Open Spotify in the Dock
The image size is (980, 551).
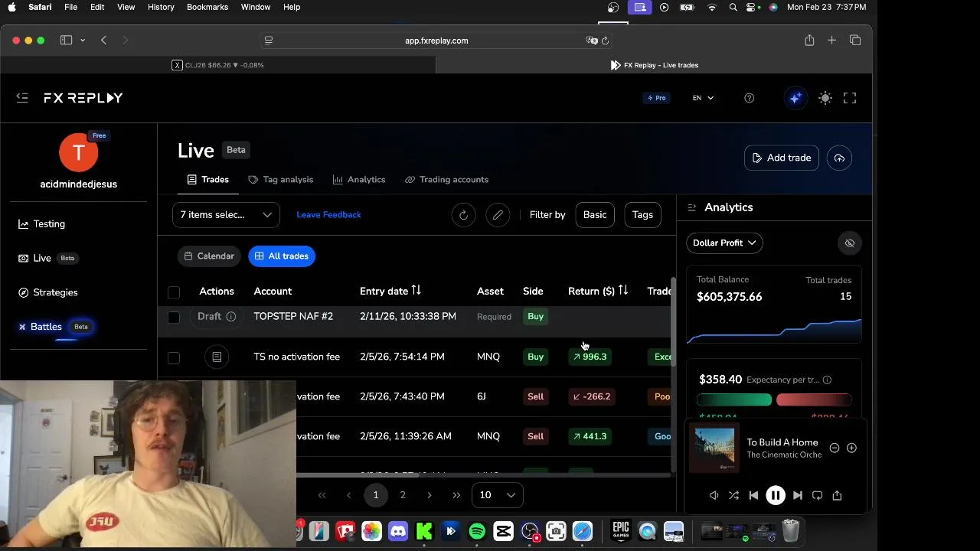[x=477, y=531]
